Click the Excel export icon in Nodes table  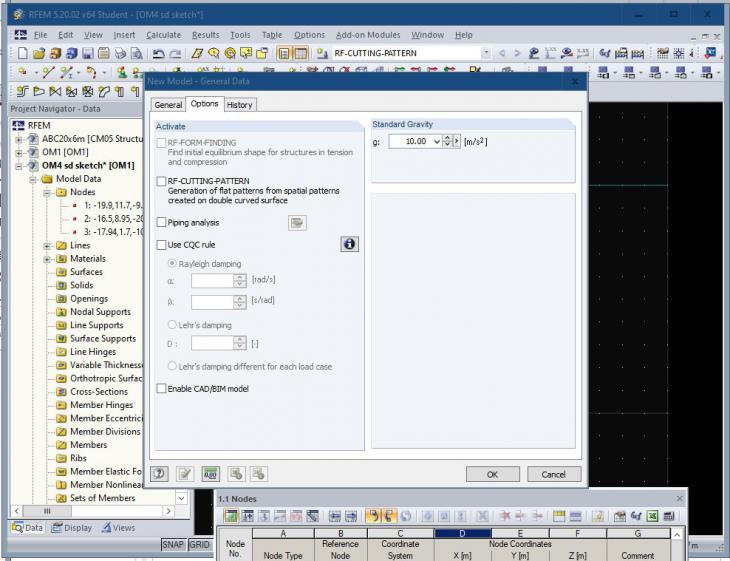click(653, 516)
